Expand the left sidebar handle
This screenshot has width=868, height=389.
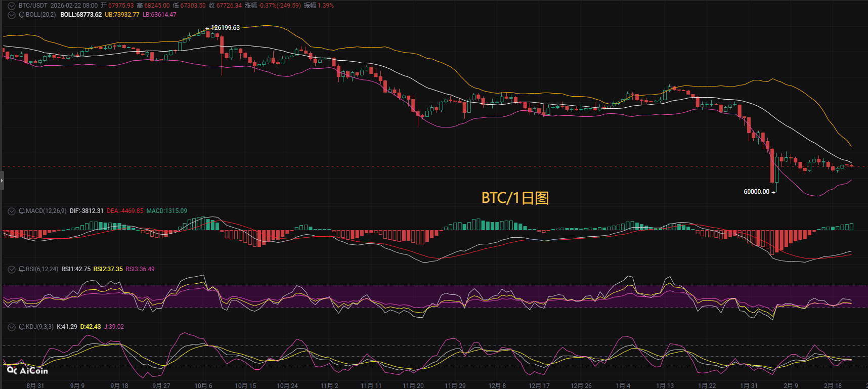tap(2, 181)
